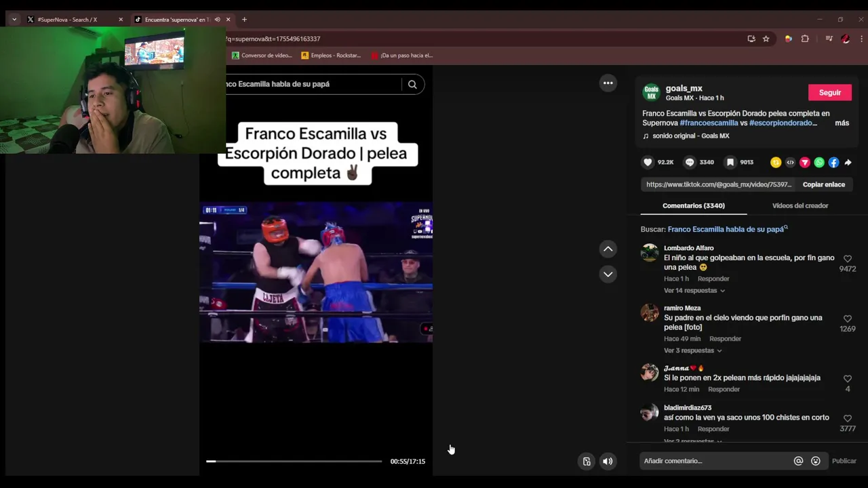Reply to bladimirdiaz673's comment
Viewport: 868px width, 488px height.
[713, 429]
